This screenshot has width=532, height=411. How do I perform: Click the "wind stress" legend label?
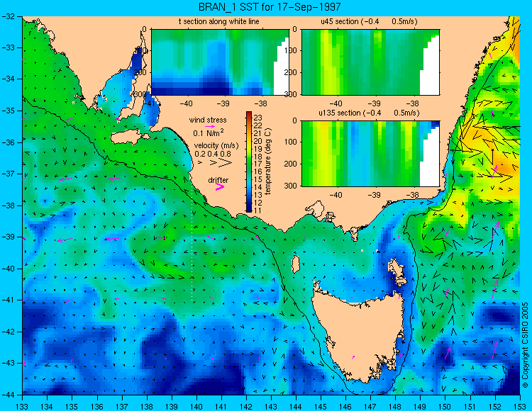tap(208, 120)
